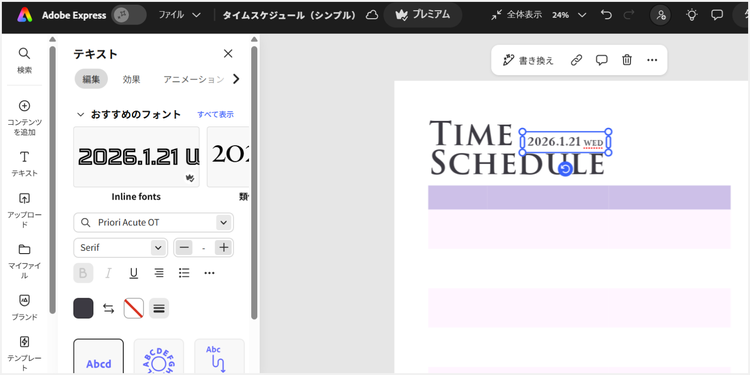Click the 書き換え rewrite button
Screen dimensions: 750x375
528,60
